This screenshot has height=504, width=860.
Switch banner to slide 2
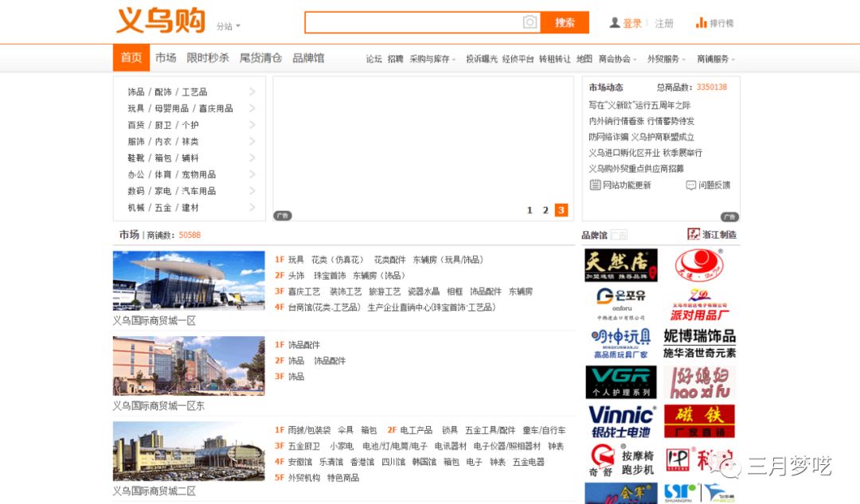(545, 210)
